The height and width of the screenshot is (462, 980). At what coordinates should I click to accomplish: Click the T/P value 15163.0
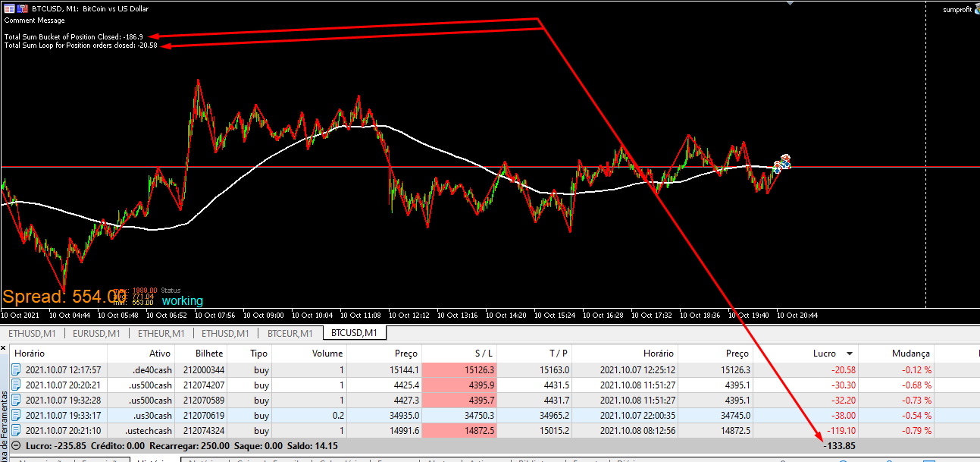point(555,370)
